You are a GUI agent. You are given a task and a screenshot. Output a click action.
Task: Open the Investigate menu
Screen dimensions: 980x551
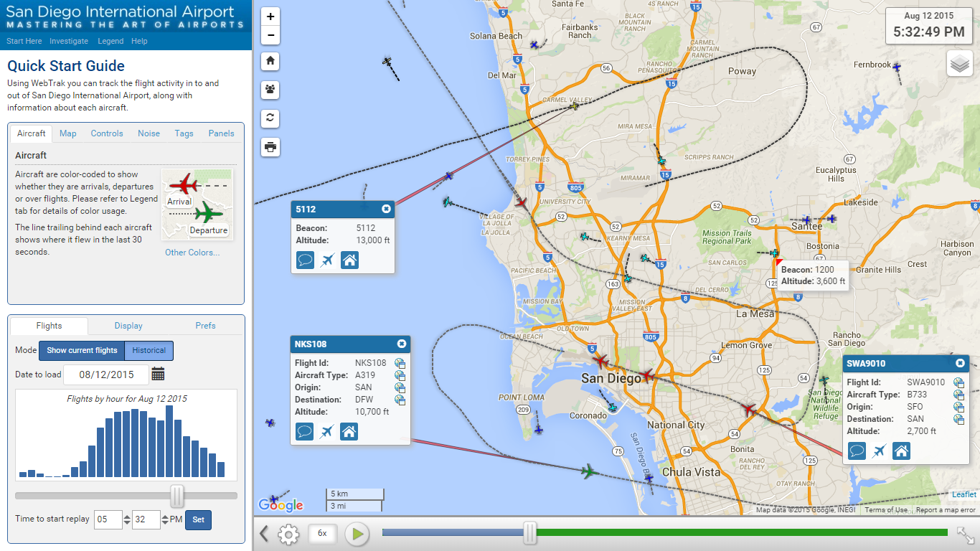[69, 41]
